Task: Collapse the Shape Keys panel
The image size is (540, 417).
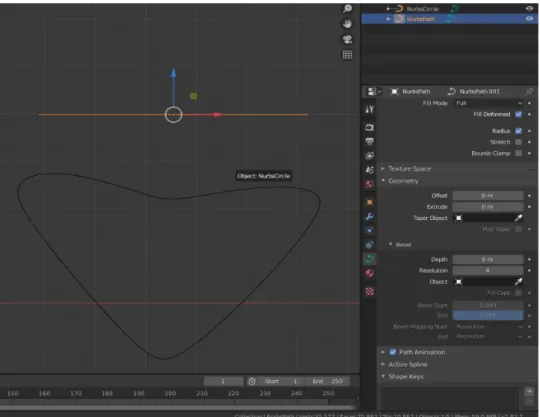Action: [383, 376]
